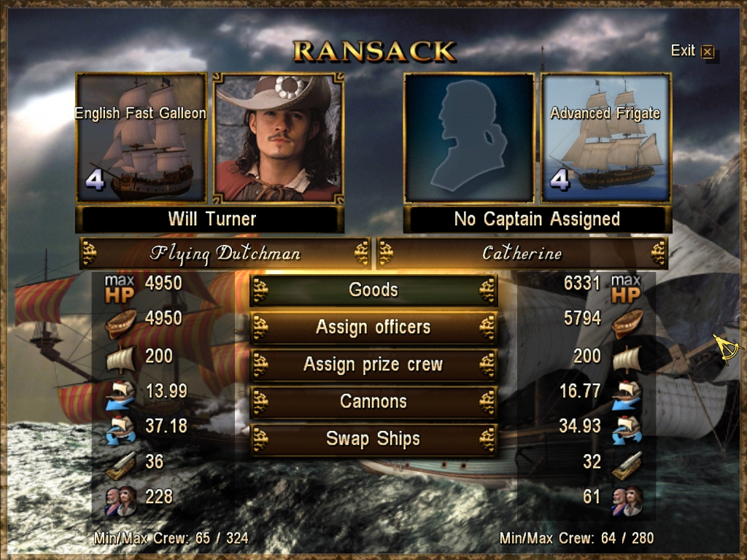Click the Catherine ship name field

click(x=522, y=253)
